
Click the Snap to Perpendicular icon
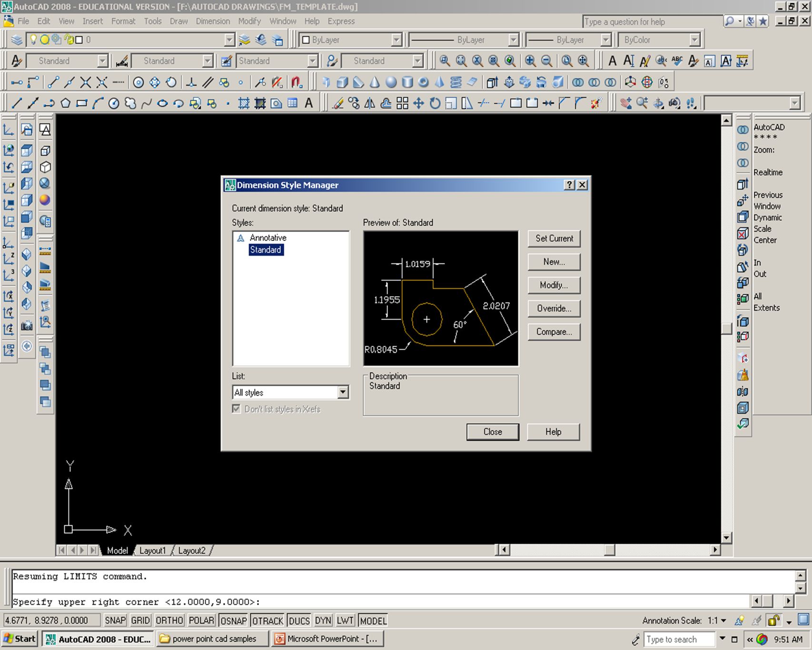click(191, 82)
